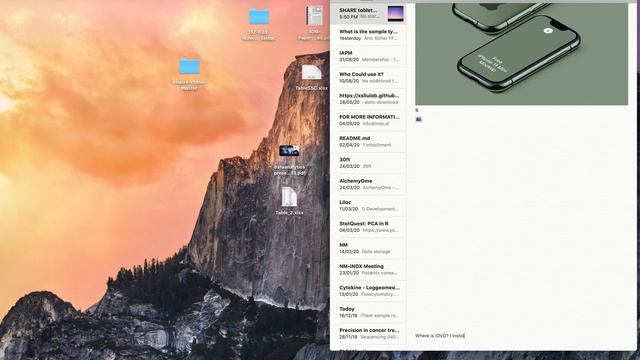Viewport: 640px width, 360px height.
Task: Open the 'https://xsliulab.github...' note
Action: pos(368,99)
